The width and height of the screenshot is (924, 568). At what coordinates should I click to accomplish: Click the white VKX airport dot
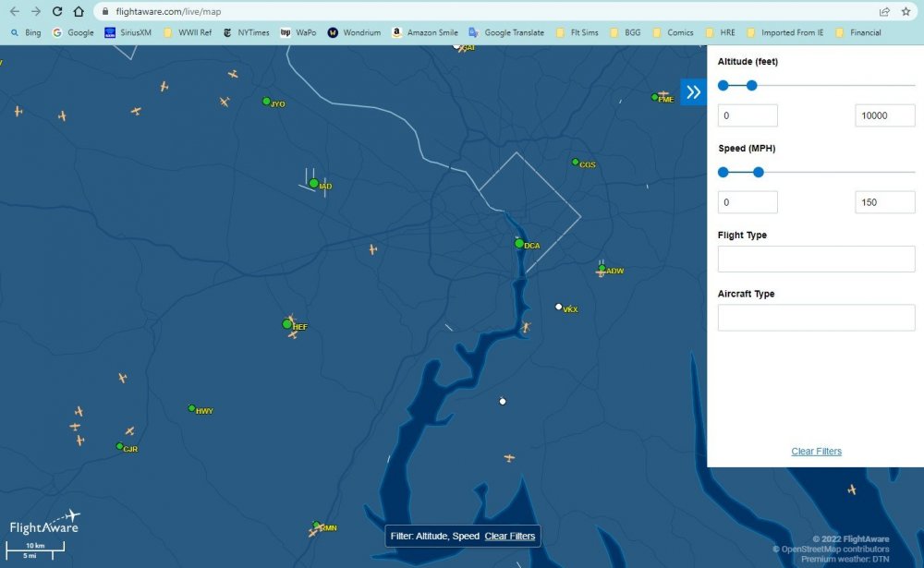pos(558,306)
